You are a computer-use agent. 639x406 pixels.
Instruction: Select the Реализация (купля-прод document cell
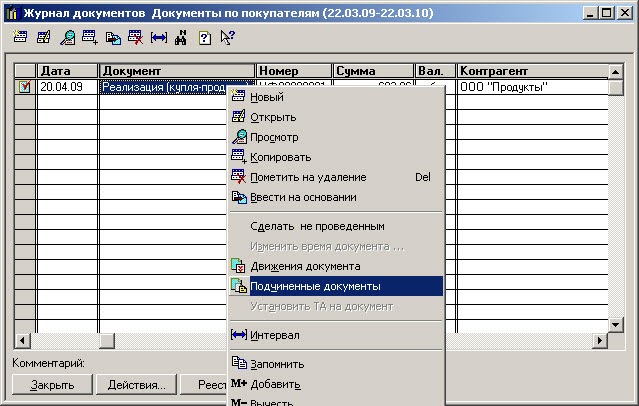coord(163,87)
